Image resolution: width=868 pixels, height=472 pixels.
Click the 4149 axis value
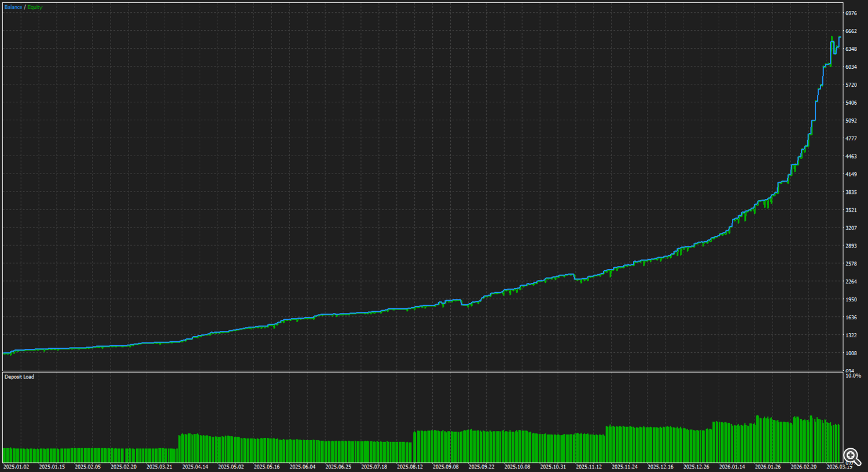click(851, 175)
